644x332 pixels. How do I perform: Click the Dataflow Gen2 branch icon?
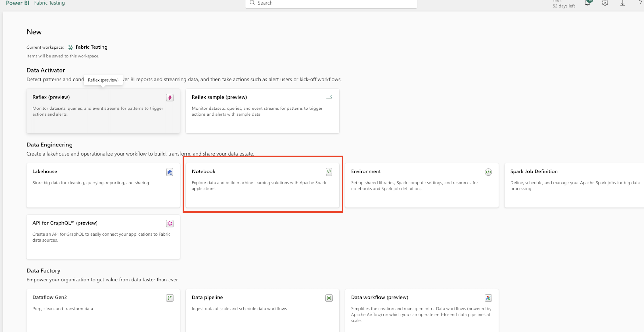[169, 298]
